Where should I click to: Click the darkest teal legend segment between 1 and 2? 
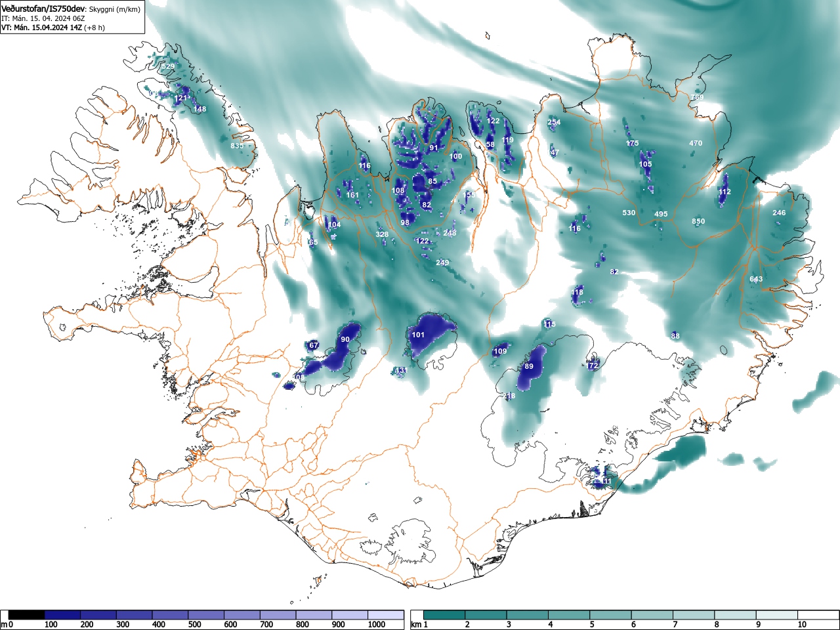point(446,615)
